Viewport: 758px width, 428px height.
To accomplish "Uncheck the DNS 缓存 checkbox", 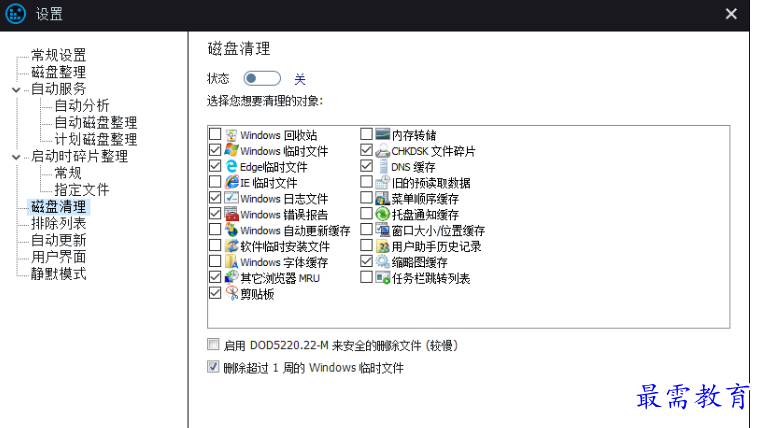I will 366,166.
